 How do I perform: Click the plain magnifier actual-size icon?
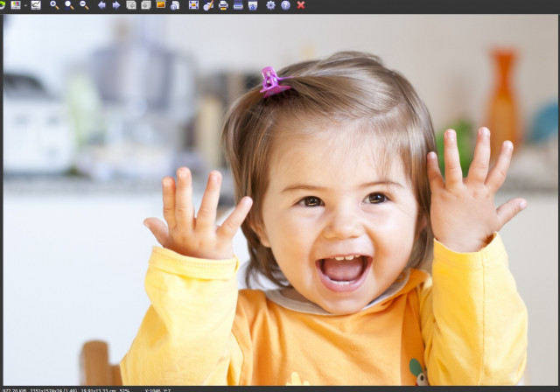pyautogui.click(x=69, y=5)
